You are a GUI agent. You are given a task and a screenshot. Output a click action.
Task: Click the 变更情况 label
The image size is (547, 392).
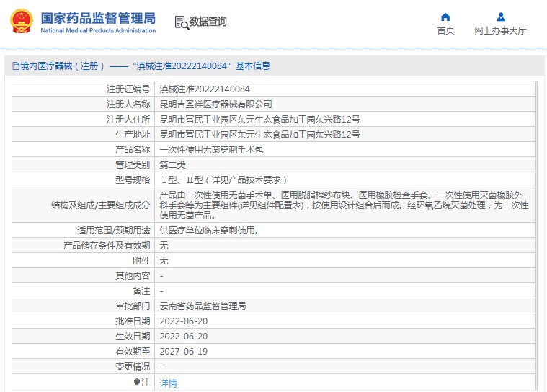(133, 367)
